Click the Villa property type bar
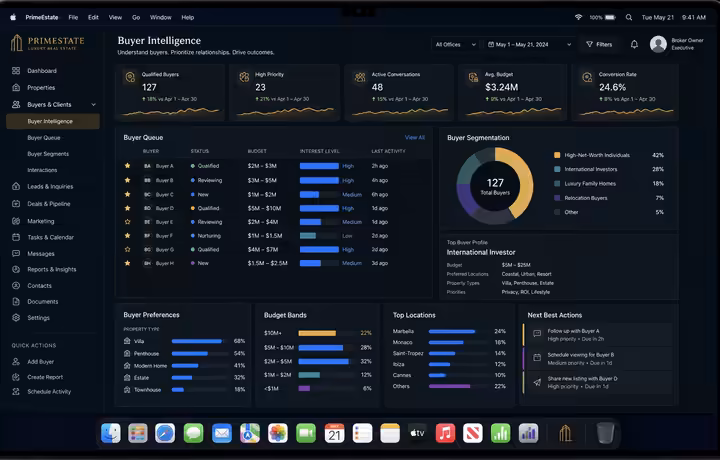The height and width of the screenshot is (460, 720). tap(197, 341)
